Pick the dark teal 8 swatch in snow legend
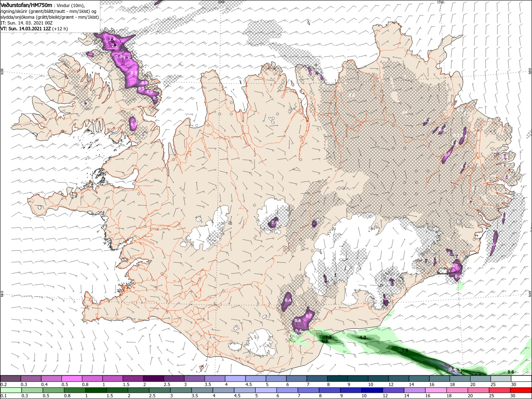 337,379
